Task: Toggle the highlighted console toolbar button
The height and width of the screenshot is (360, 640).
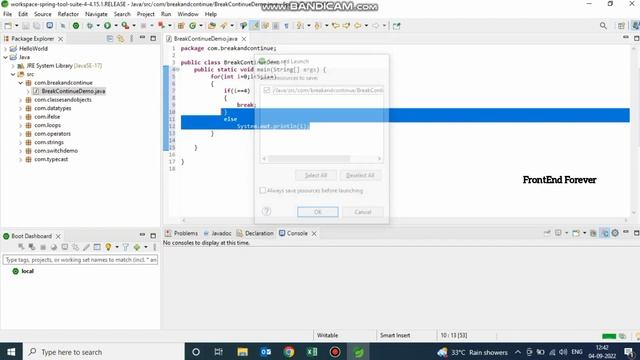Action: [x=604, y=233]
